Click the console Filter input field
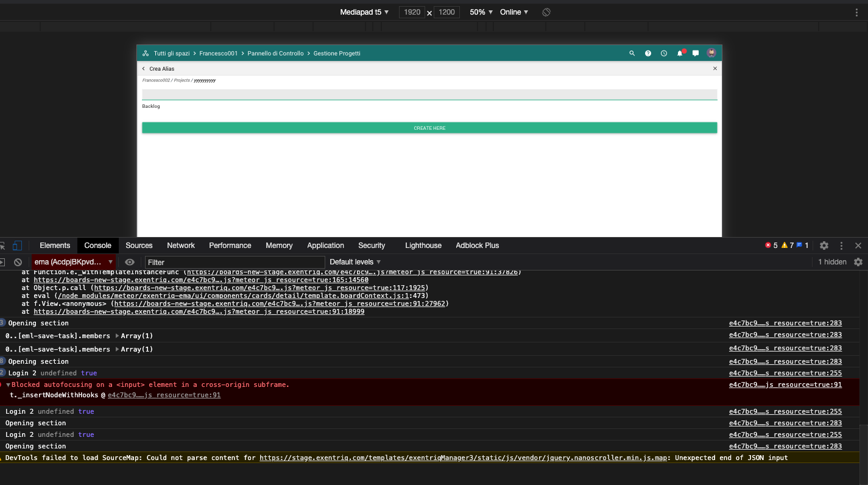The width and height of the screenshot is (868, 485). coord(235,262)
